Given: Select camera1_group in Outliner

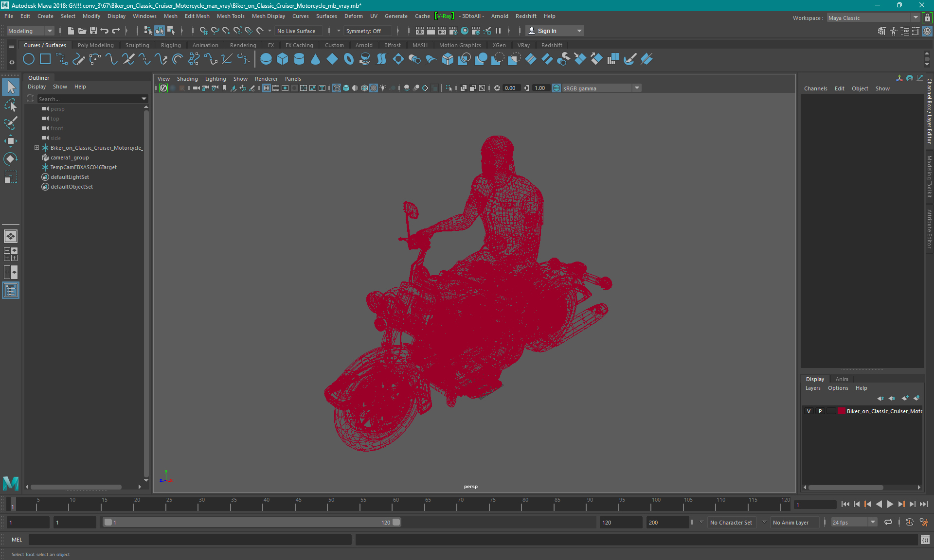Looking at the screenshot, I should coord(70,157).
